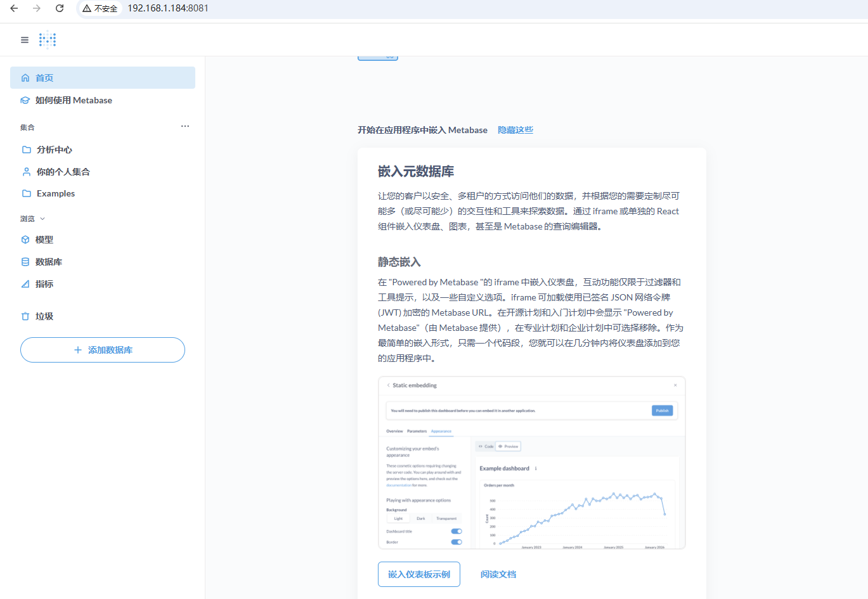Viewport: 868px width, 599px height.
Task: Select the 模型 cube icon in the sidebar
Action: [x=25, y=240]
